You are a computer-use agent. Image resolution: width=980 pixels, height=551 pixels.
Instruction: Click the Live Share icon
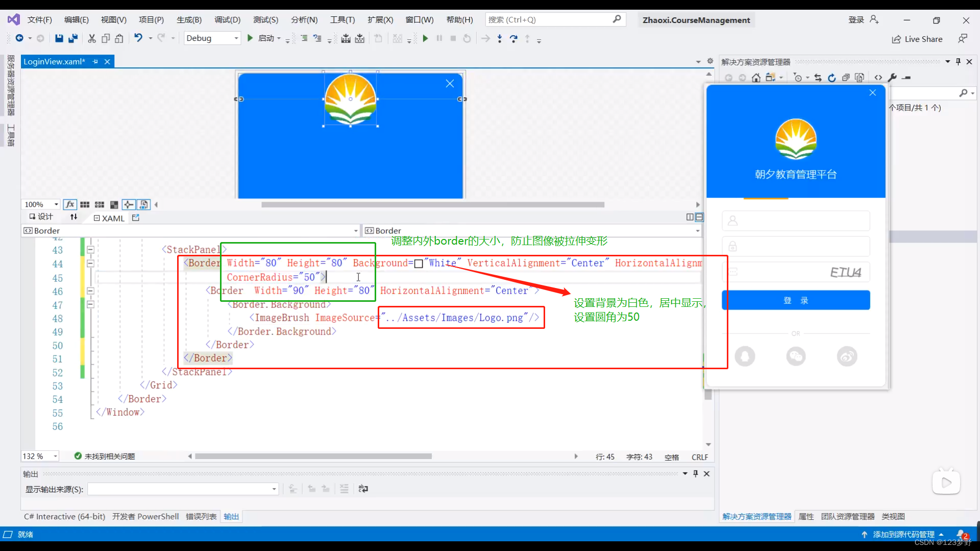(917, 39)
